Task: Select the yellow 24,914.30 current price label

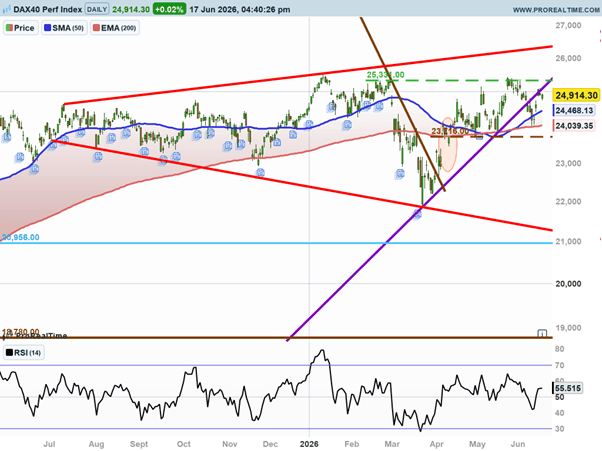Action: click(576, 95)
